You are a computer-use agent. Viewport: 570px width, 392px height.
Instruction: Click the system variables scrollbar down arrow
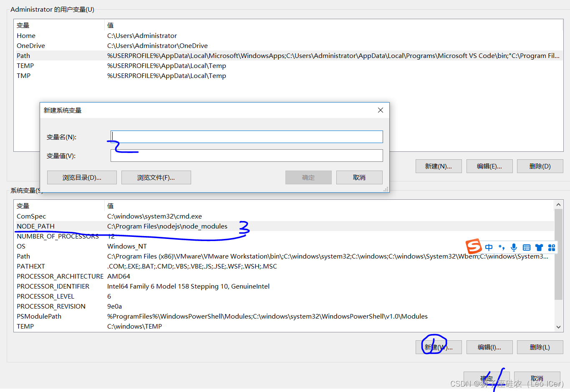coord(559,327)
